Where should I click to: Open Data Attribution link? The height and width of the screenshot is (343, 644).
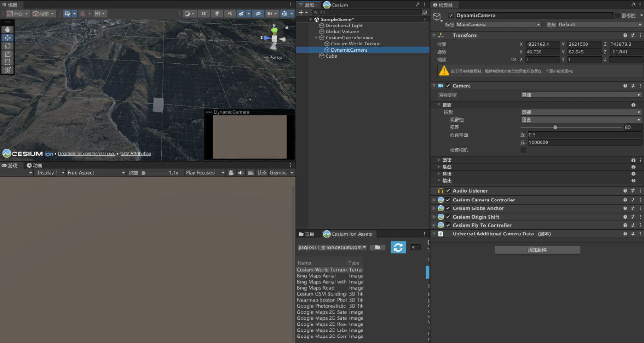point(135,154)
